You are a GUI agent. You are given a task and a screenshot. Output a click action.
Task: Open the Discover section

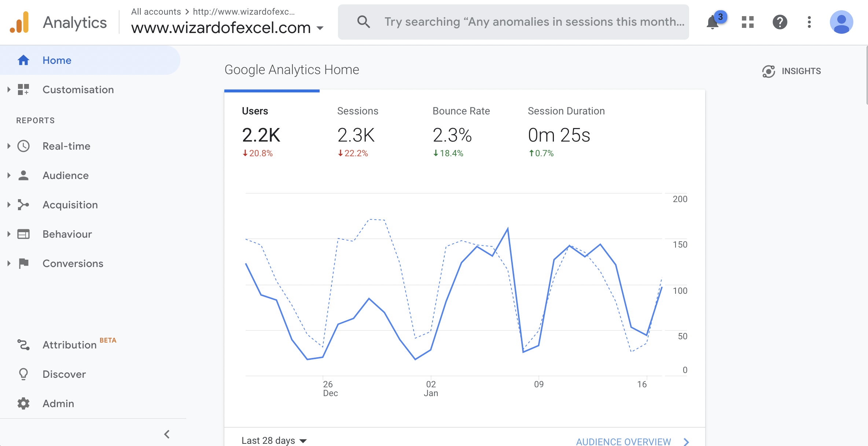64,374
